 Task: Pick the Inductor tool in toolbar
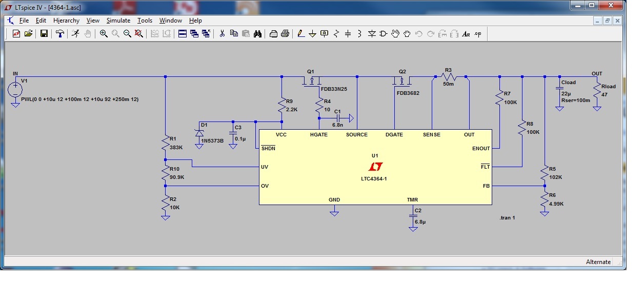pyautogui.click(x=360, y=34)
